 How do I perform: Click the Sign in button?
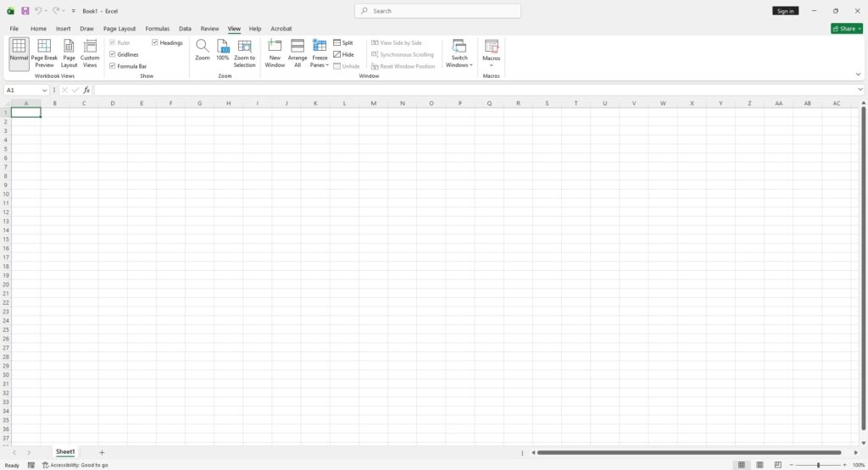click(785, 10)
